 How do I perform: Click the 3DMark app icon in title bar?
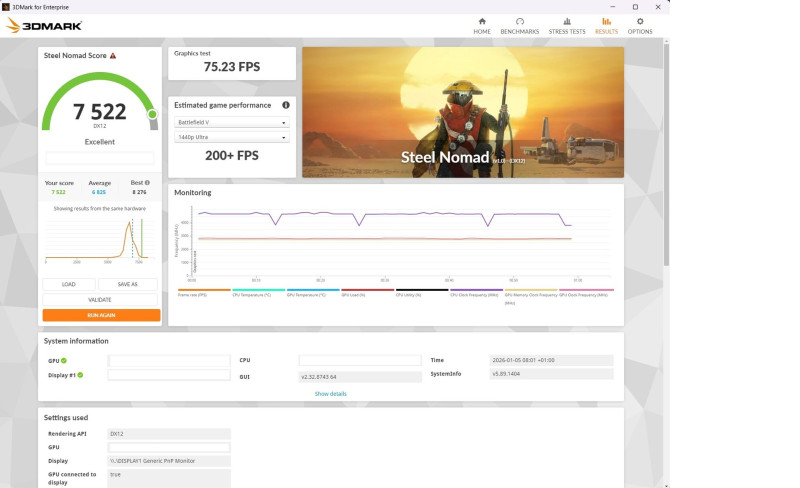6,7
